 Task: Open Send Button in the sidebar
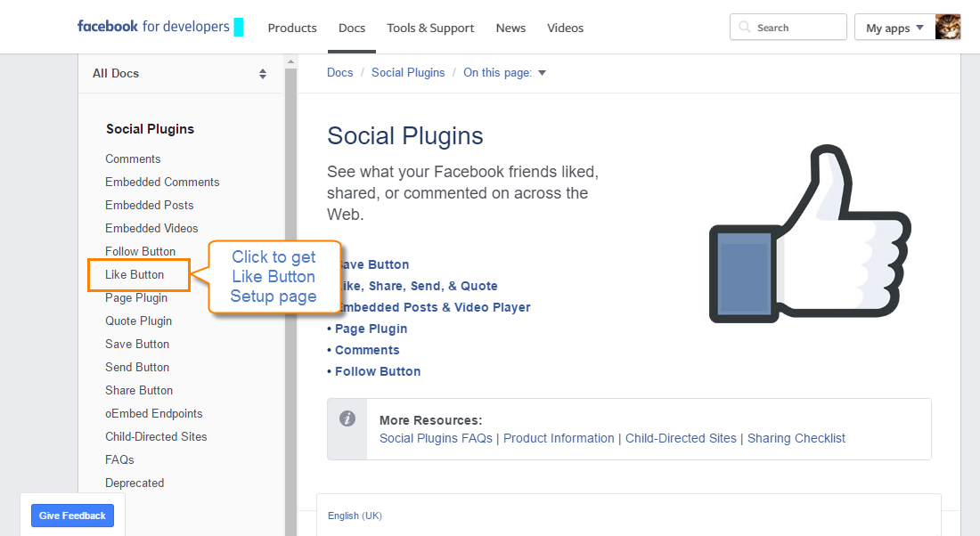point(137,367)
